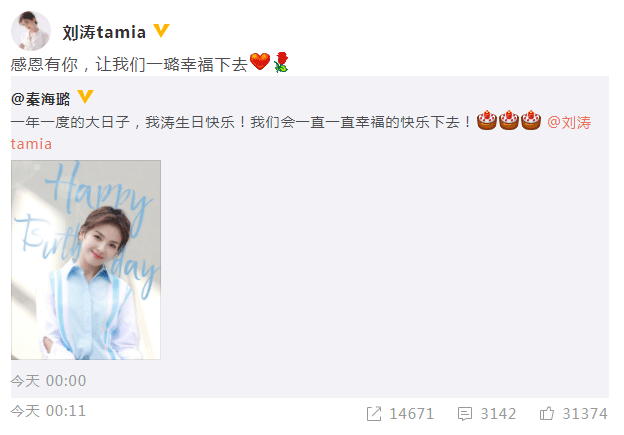Open the @秦海璐 original poster link
Viewport: 624px width, 435px height.
[41, 99]
